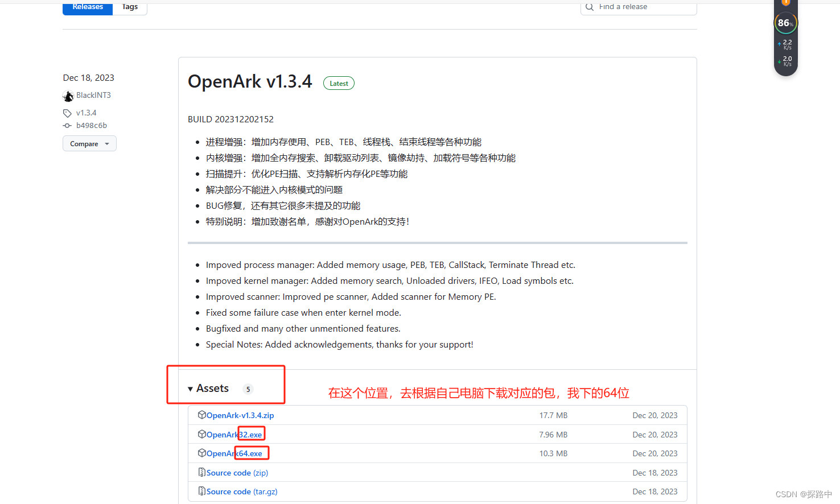
Task: Download OpenArk-v1.3.4.zip
Action: (x=240, y=415)
